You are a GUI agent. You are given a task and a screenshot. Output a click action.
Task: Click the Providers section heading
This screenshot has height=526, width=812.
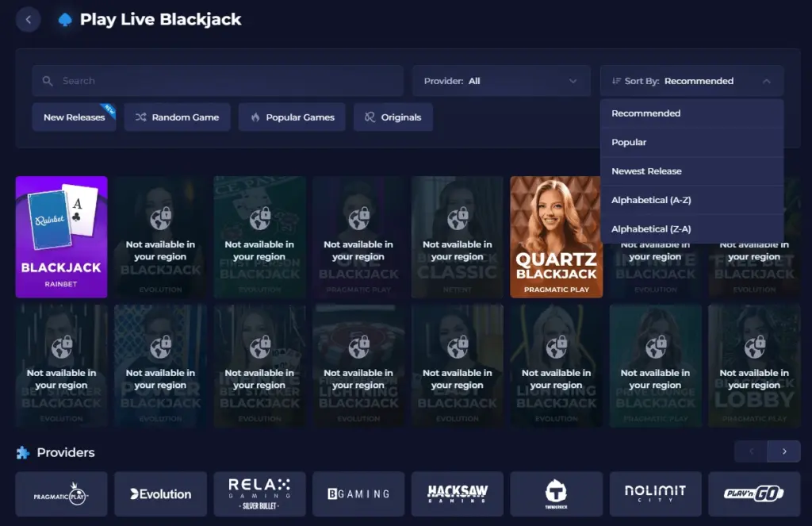tap(66, 452)
